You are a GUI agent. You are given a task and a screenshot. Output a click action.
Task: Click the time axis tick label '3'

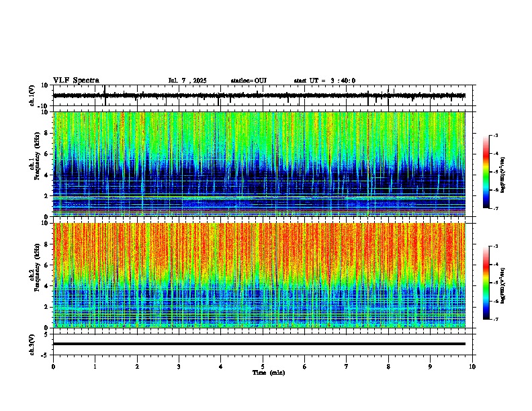pos(179,367)
